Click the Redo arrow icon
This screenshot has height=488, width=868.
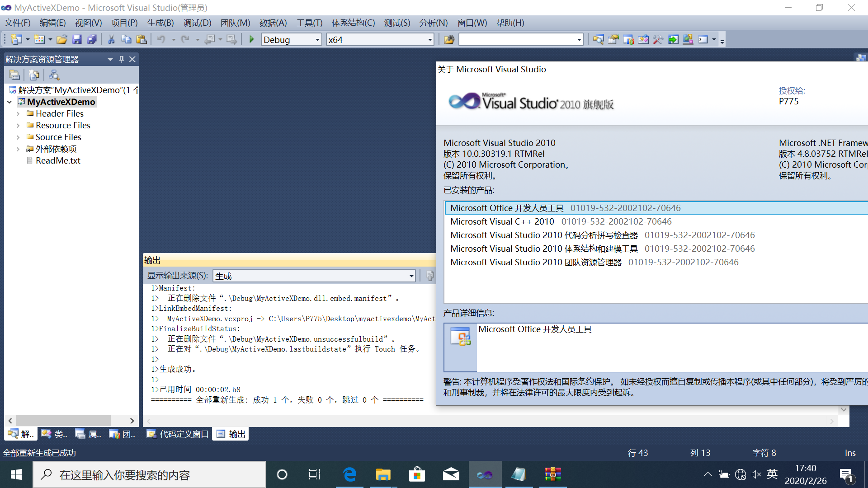185,40
